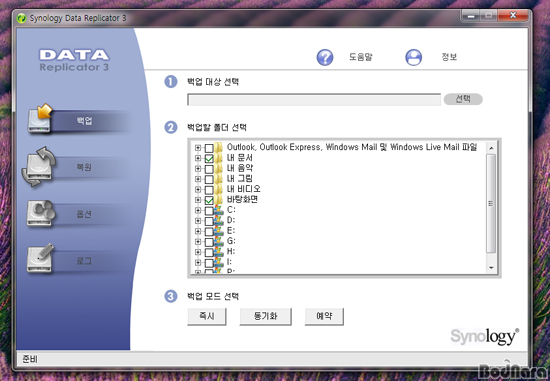Click the 동기화 sync backup button
The width and height of the screenshot is (550, 381).
pyautogui.click(x=265, y=316)
